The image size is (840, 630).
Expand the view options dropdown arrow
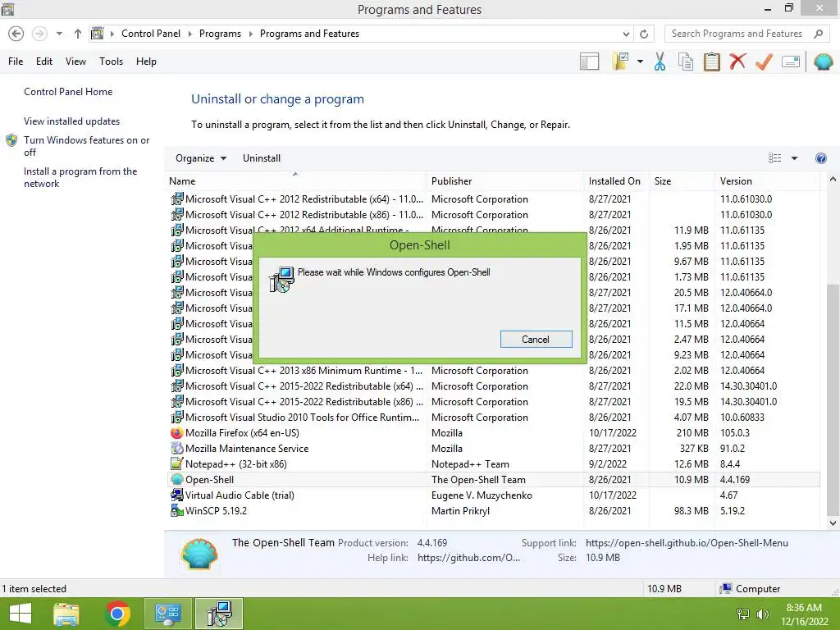pyautogui.click(x=794, y=158)
